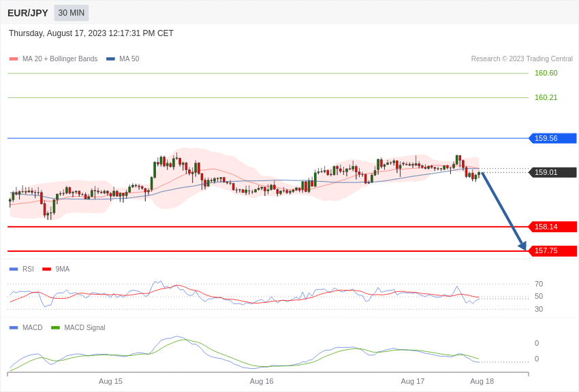Click the MA 50 legend text

(129, 59)
